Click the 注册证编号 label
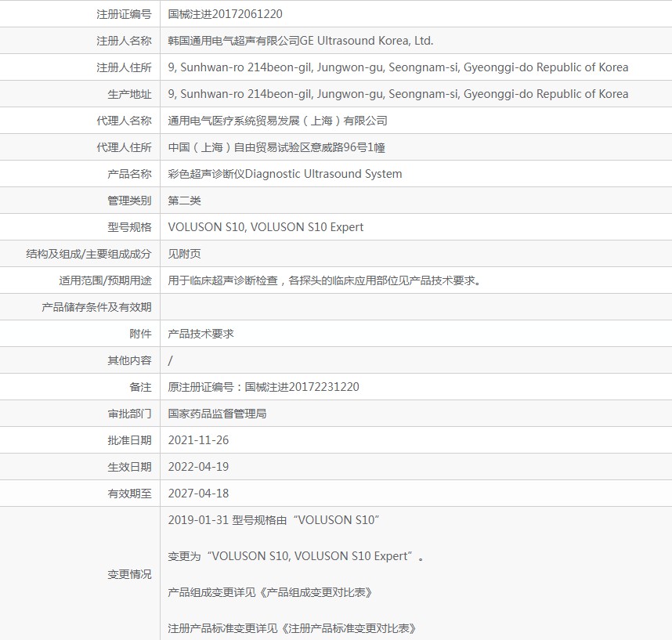672x640 pixels. pyautogui.click(x=124, y=14)
